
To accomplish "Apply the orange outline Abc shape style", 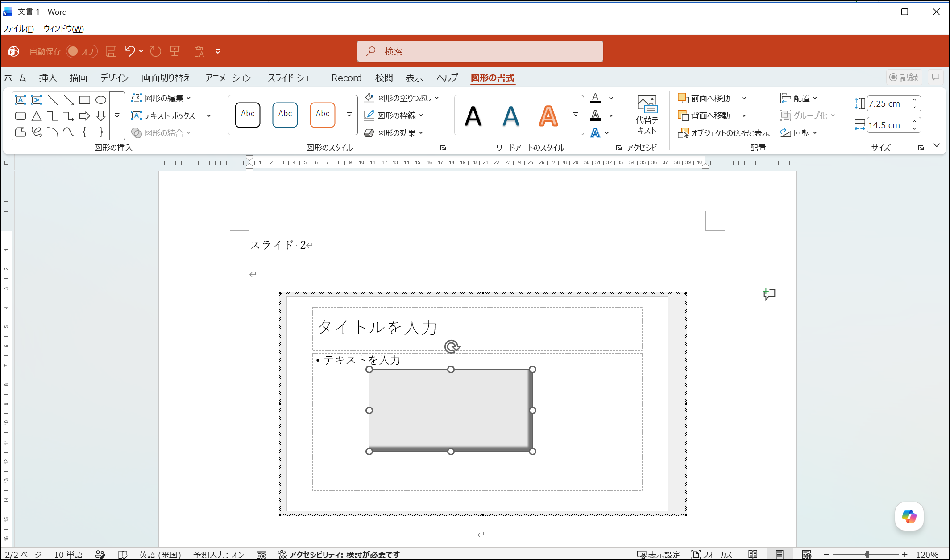I will click(323, 114).
